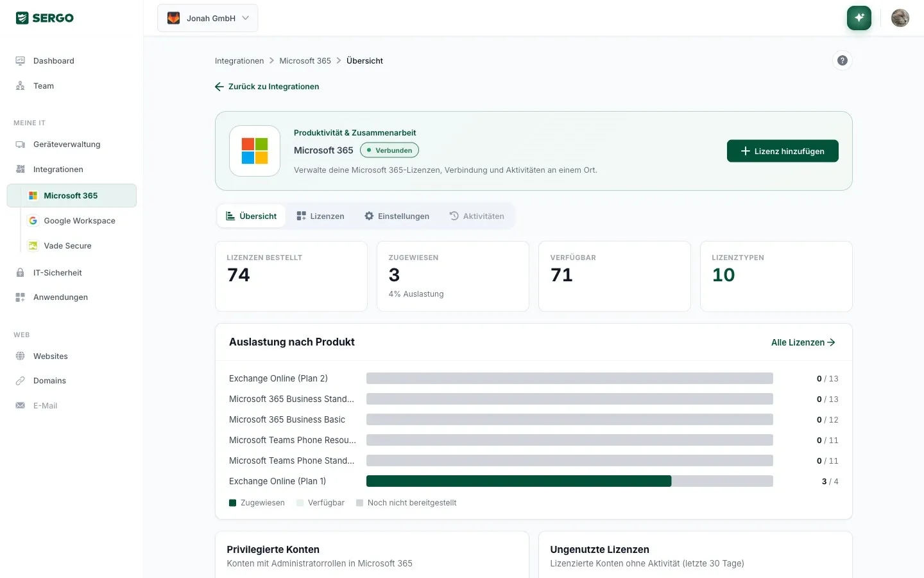
Task: Open IT-Sicherheit in the sidebar
Action: (x=72, y=273)
